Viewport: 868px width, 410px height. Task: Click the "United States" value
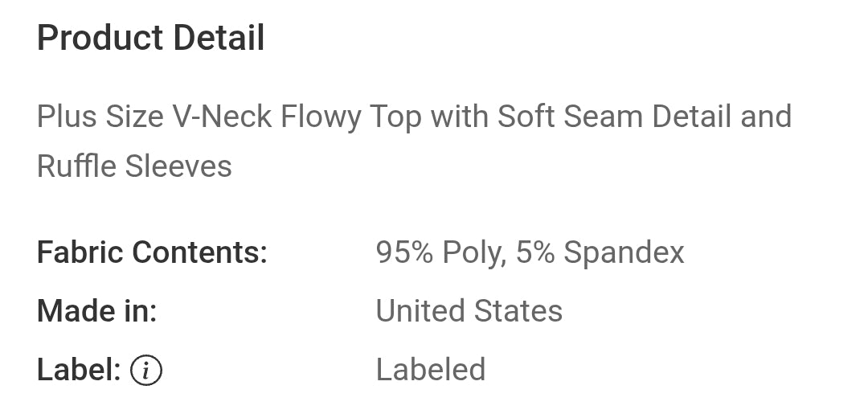coord(469,311)
